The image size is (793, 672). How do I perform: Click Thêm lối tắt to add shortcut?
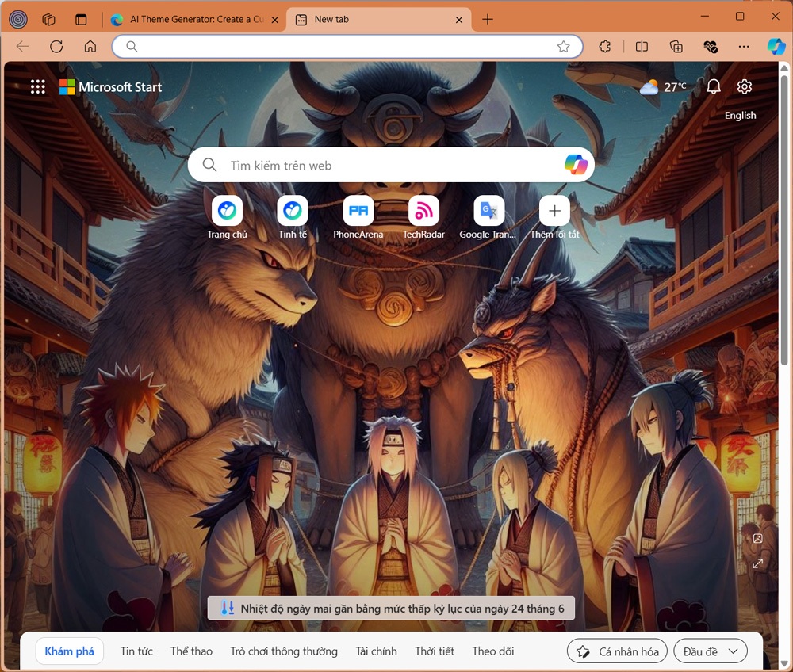coord(555,217)
